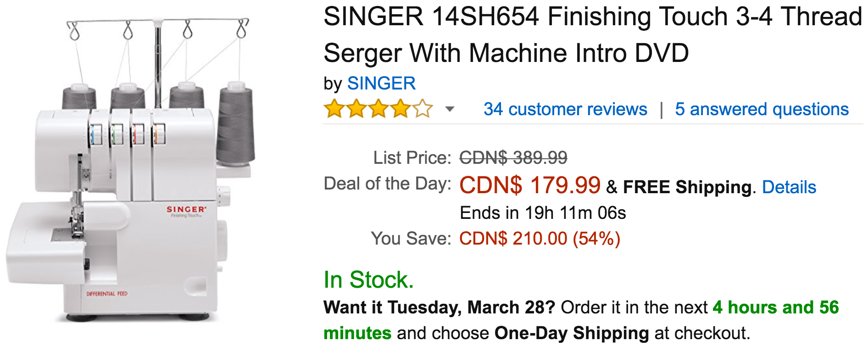Viewport: 868px width, 346px height.
Task: Open the 5 answered questions link
Action: coord(762,109)
